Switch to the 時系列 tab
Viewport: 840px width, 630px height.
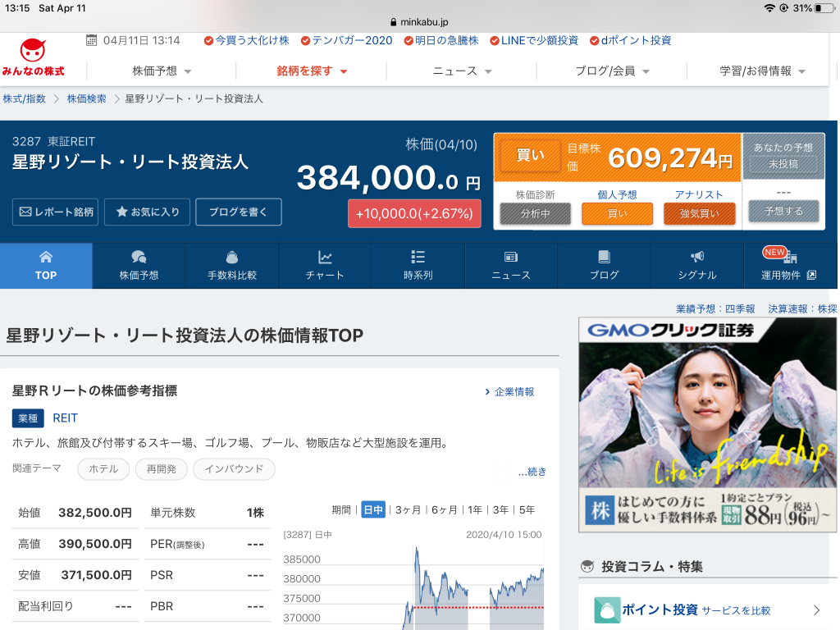[418, 266]
